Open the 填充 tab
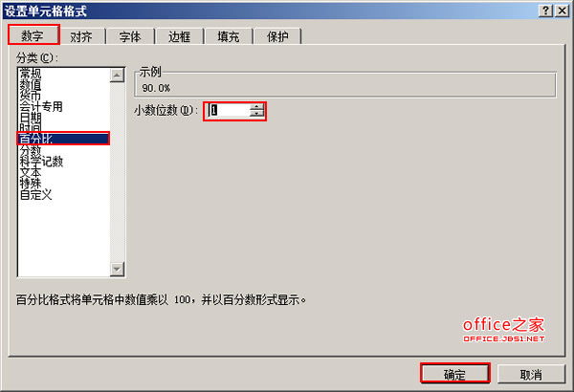This screenshot has width=574, height=392. point(229,36)
